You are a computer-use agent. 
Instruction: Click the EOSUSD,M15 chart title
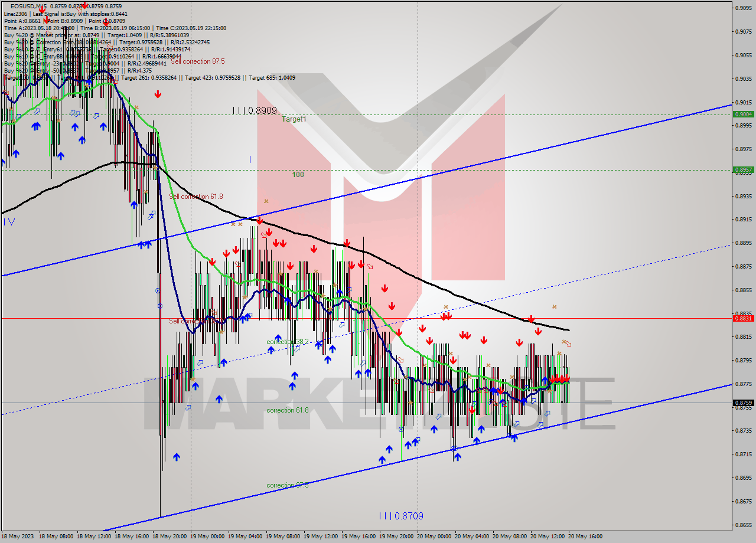click(28, 6)
